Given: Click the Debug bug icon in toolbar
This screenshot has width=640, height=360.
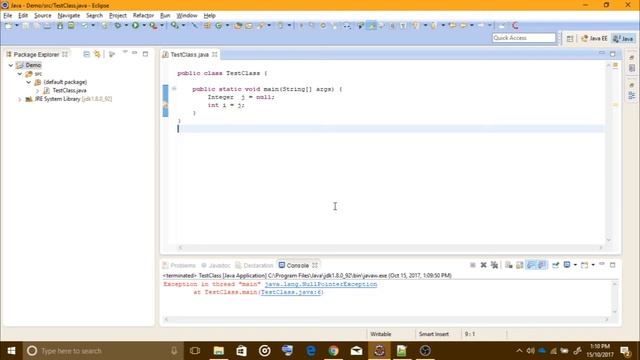Looking at the screenshot, I should [118, 25].
